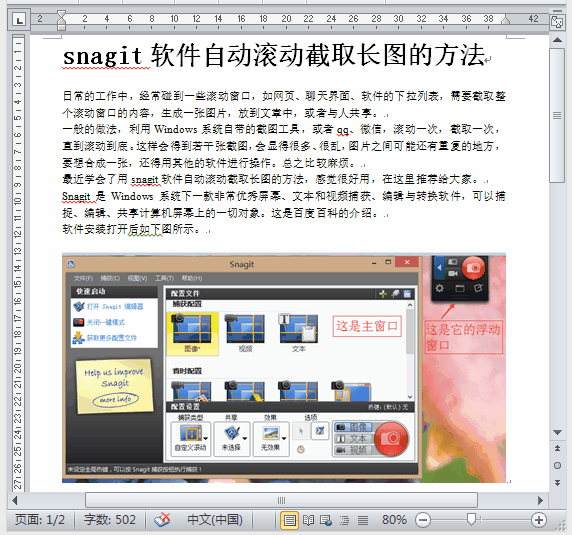572x535 pixels.
Task: Click the zoom out minus button
Action: [423, 520]
